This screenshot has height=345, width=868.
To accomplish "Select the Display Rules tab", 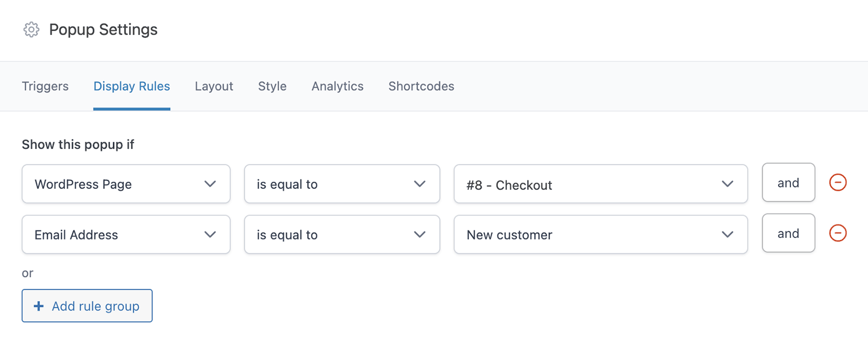I will [x=132, y=86].
